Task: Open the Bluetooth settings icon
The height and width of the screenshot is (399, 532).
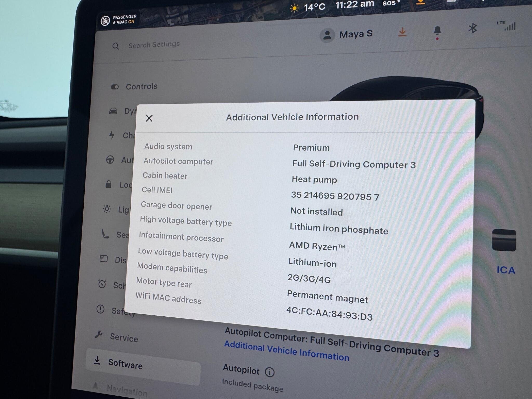Action: tap(473, 28)
